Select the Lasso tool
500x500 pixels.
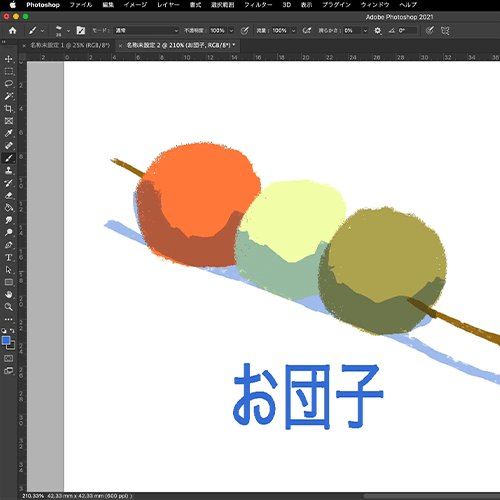click(9, 84)
